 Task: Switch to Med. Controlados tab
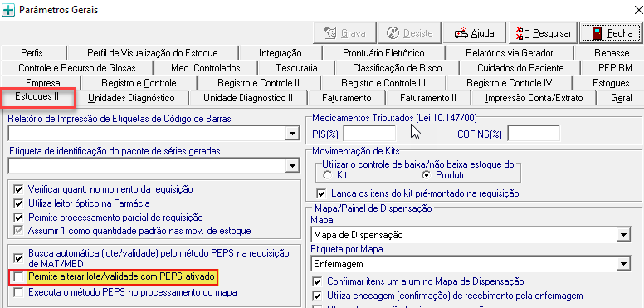pyautogui.click(x=205, y=68)
